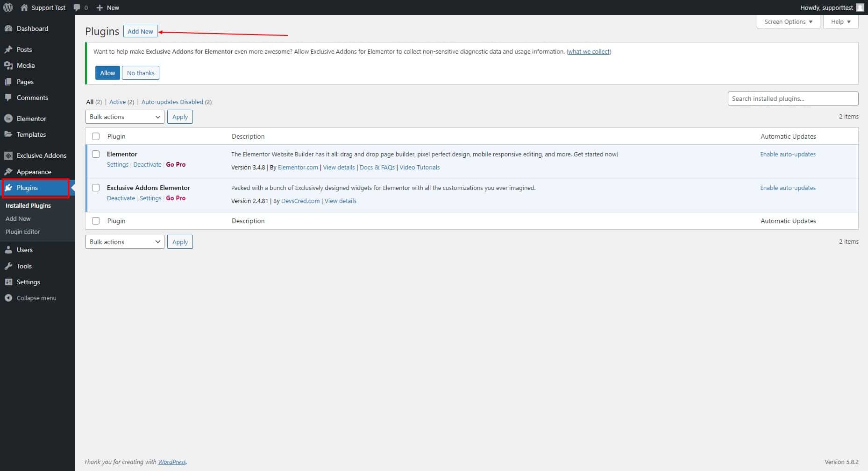Click the Tools wrench icon
868x471 pixels.
point(8,266)
